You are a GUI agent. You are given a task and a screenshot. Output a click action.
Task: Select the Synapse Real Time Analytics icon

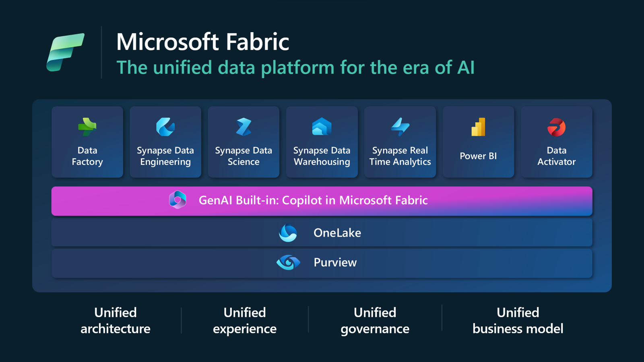pos(400,127)
